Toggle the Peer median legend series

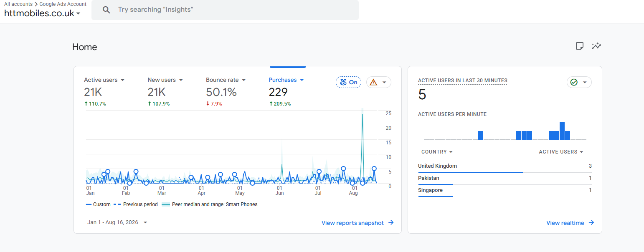(x=209, y=204)
